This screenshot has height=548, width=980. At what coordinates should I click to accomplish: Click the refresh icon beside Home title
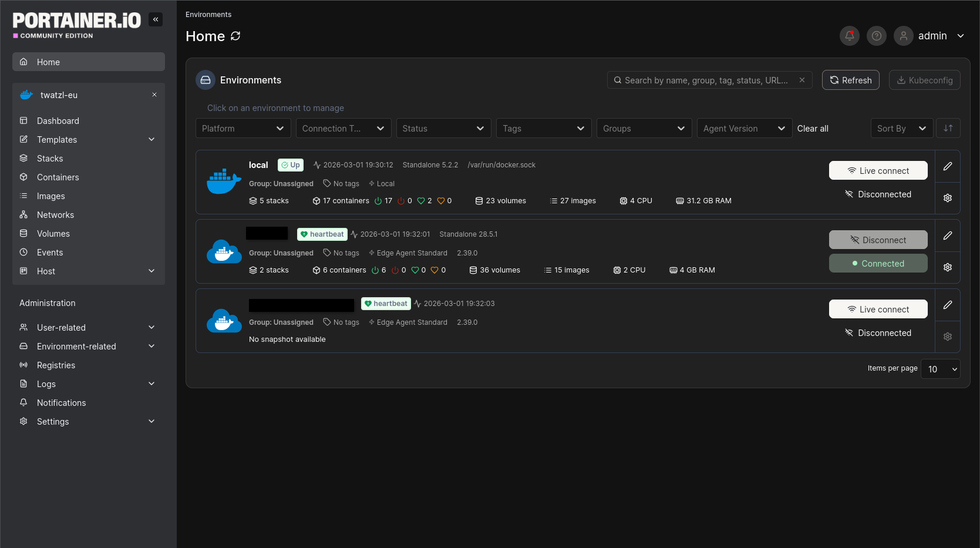[x=235, y=36]
